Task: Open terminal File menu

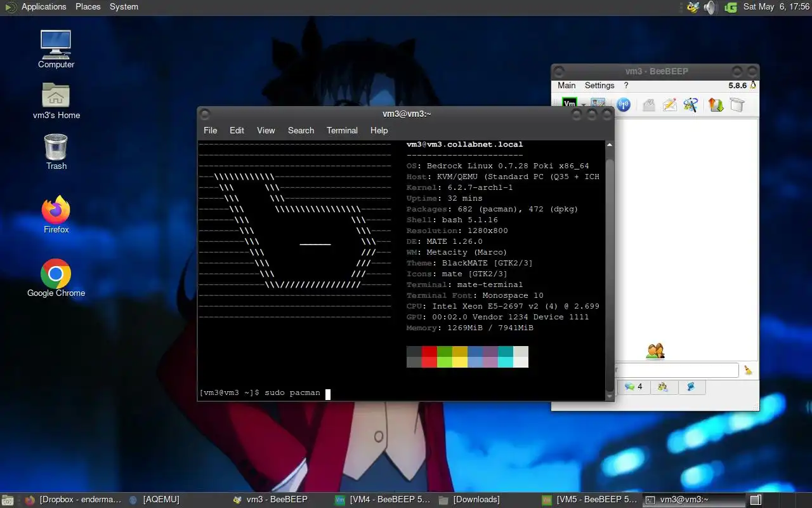Action: pyautogui.click(x=210, y=130)
